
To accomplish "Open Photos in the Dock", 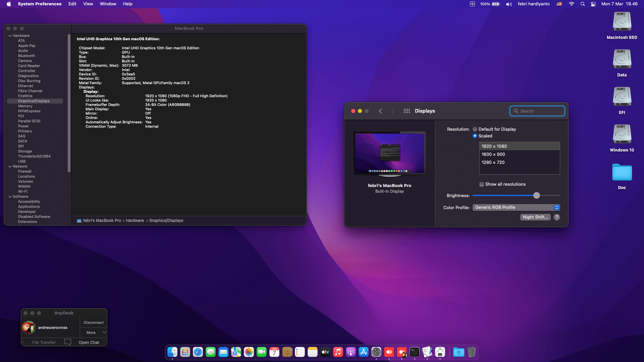I will click(249, 352).
